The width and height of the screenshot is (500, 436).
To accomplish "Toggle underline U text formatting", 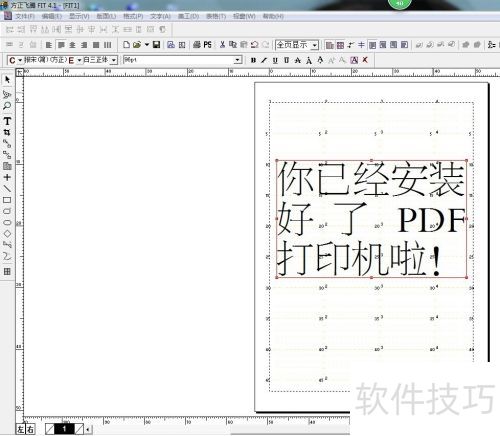I will coord(275,60).
